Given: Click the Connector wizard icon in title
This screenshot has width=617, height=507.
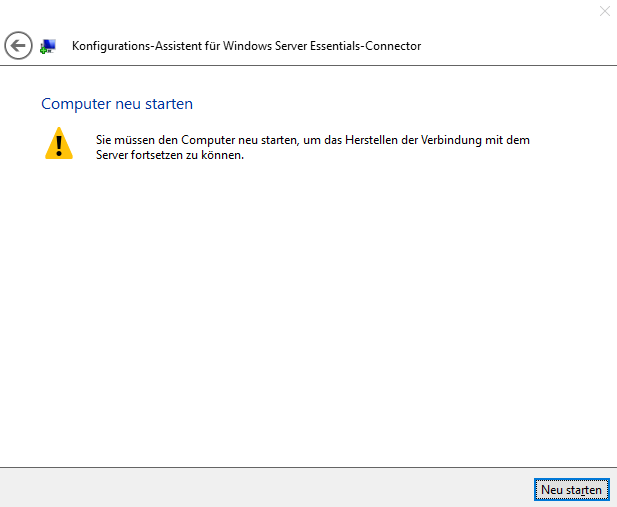Looking at the screenshot, I should [47, 46].
